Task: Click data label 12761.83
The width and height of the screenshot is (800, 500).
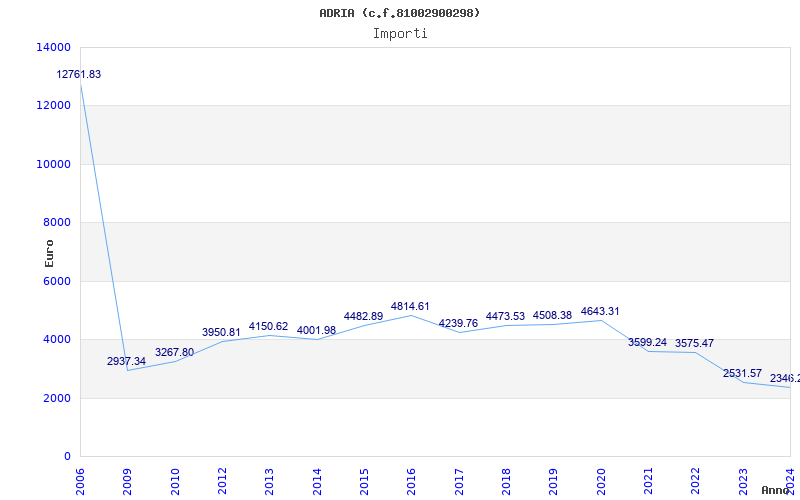Action: [x=79, y=74]
